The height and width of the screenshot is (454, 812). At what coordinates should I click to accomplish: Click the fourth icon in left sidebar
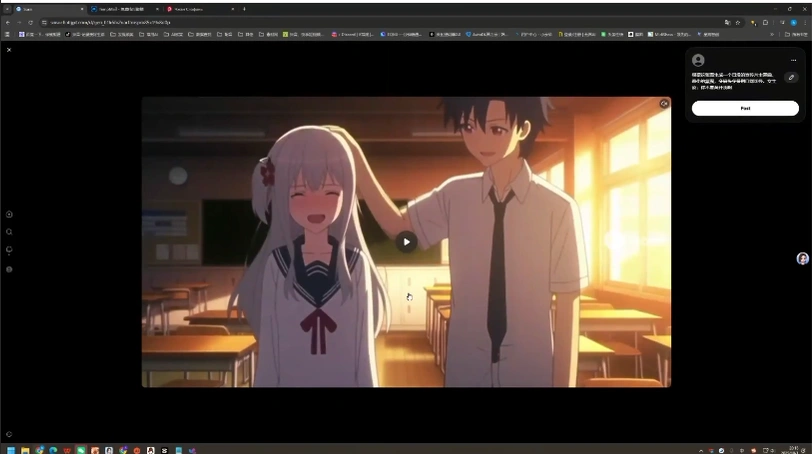[9, 269]
